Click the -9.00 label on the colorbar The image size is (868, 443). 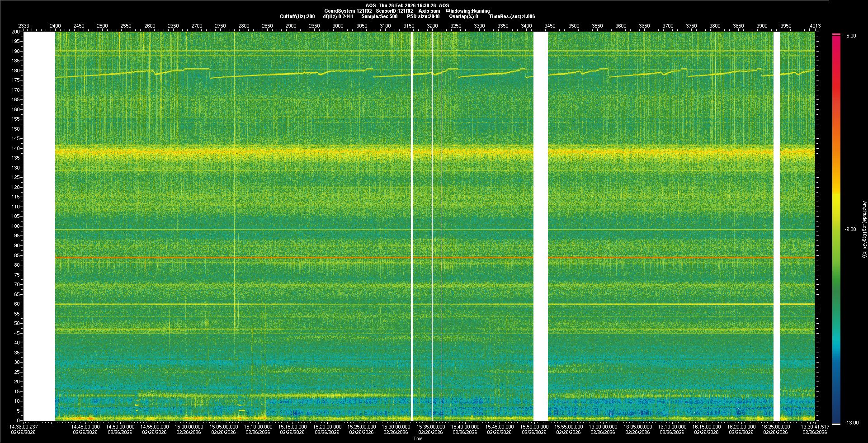[x=850, y=230]
